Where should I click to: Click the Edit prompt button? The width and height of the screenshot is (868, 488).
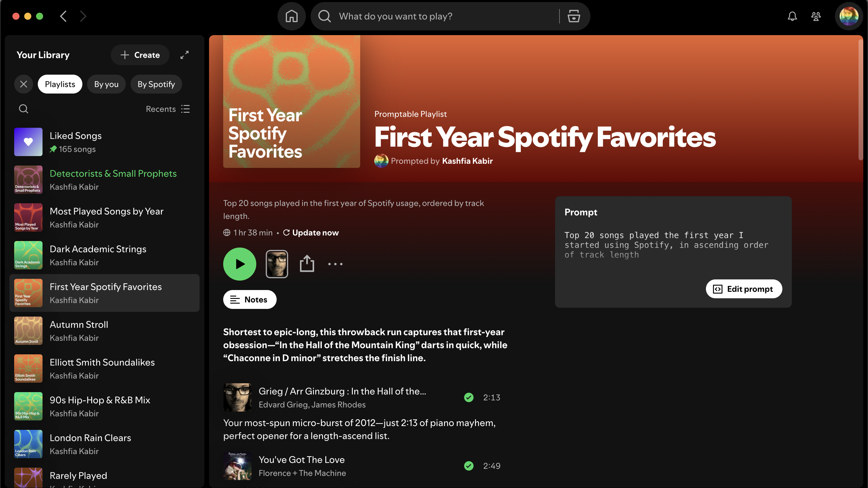click(x=744, y=289)
